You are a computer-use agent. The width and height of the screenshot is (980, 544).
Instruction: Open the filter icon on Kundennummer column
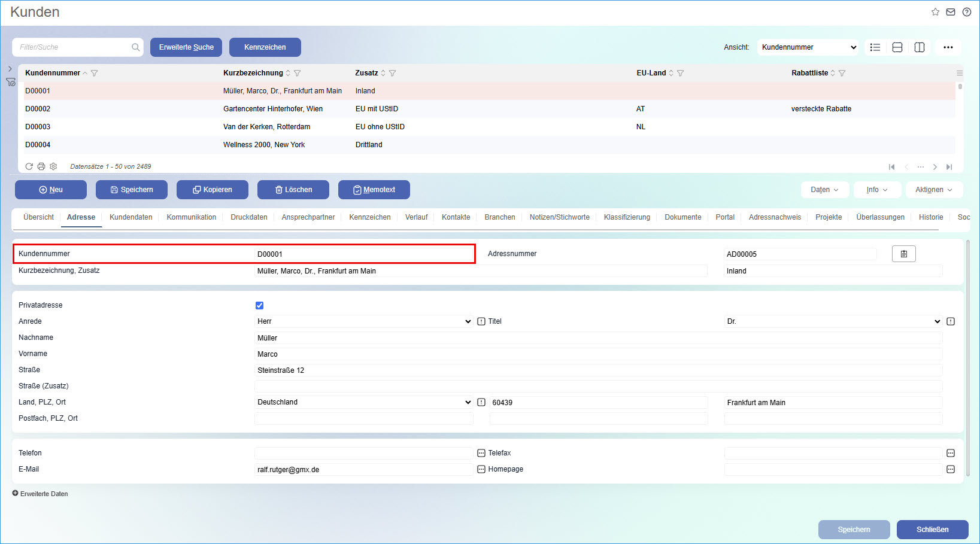pyautogui.click(x=95, y=72)
